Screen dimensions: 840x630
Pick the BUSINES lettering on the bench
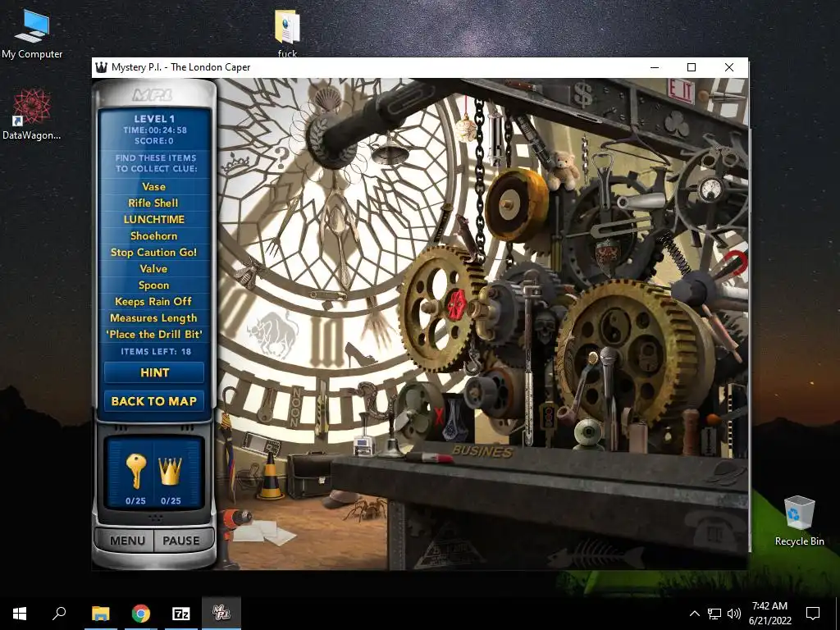pos(482,451)
